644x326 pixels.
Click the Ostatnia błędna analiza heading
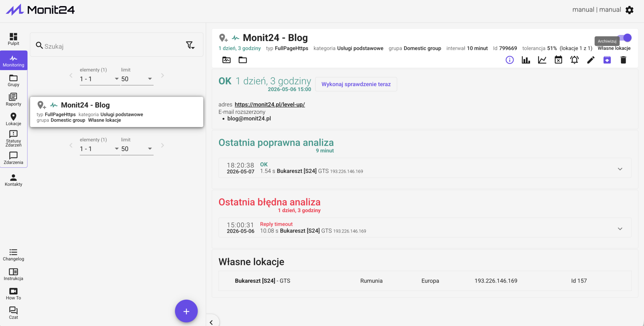269,202
